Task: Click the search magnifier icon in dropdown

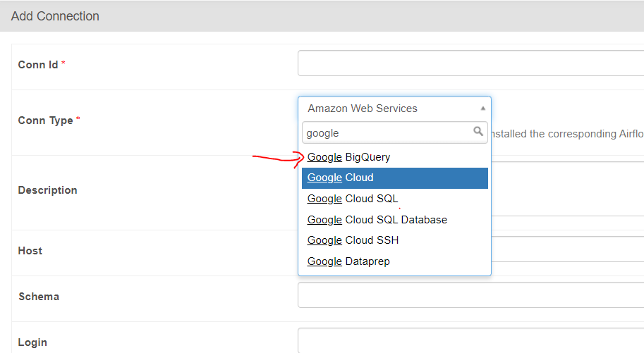Action: (478, 132)
